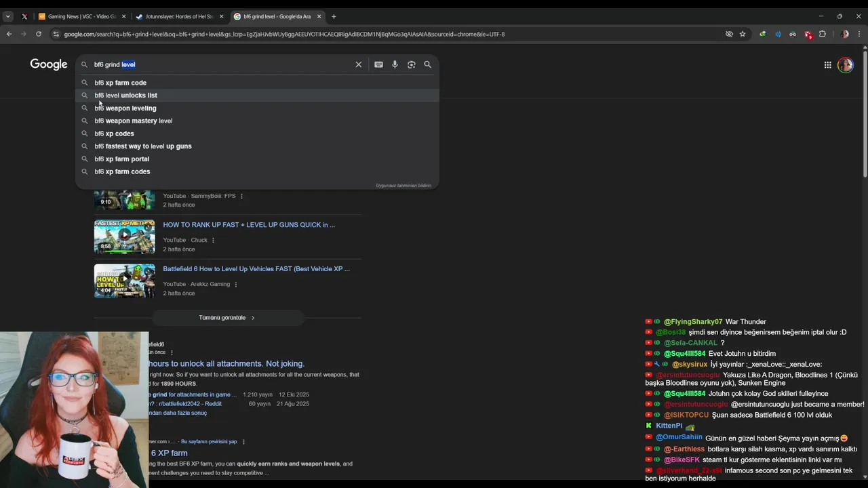Open the on-screen keyboard input tool
The width and height of the screenshot is (868, 488).
coord(378,64)
